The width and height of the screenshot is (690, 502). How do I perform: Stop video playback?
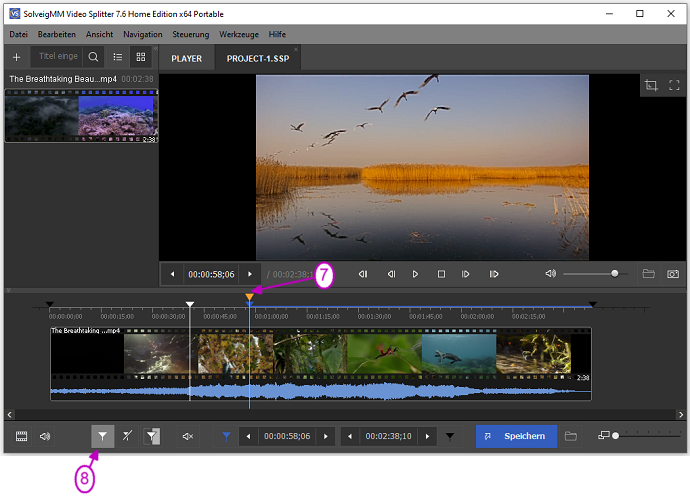[441, 274]
